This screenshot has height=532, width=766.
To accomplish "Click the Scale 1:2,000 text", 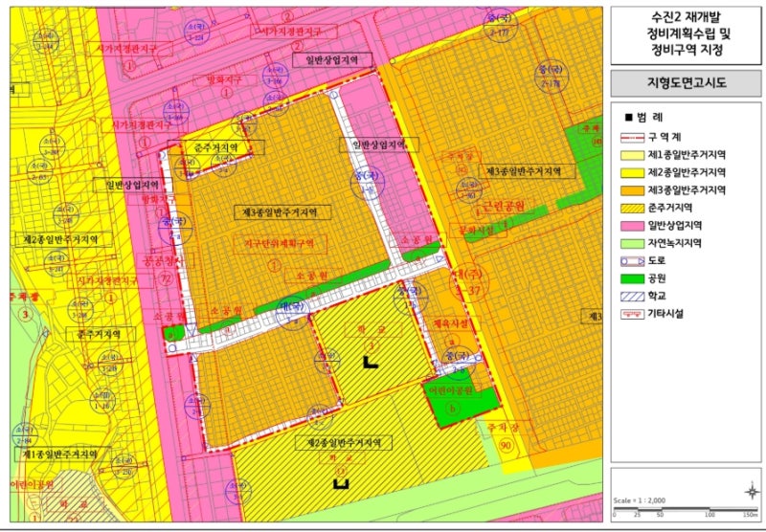I will point(639,500).
